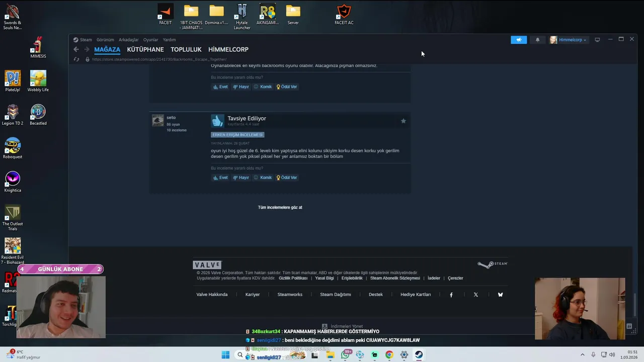644x362 pixels.
Task: Open the MIMESIS desktop shortcut
Action: tap(38, 48)
